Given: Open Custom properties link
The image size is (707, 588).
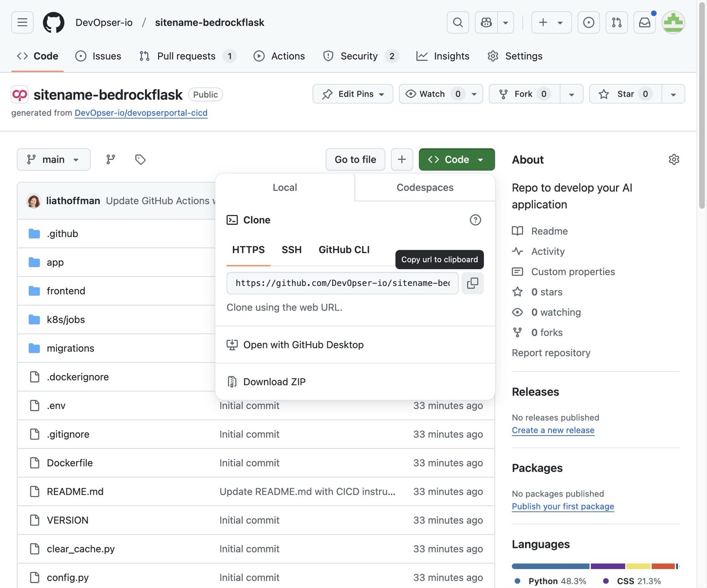Looking at the screenshot, I should [x=573, y=272].
